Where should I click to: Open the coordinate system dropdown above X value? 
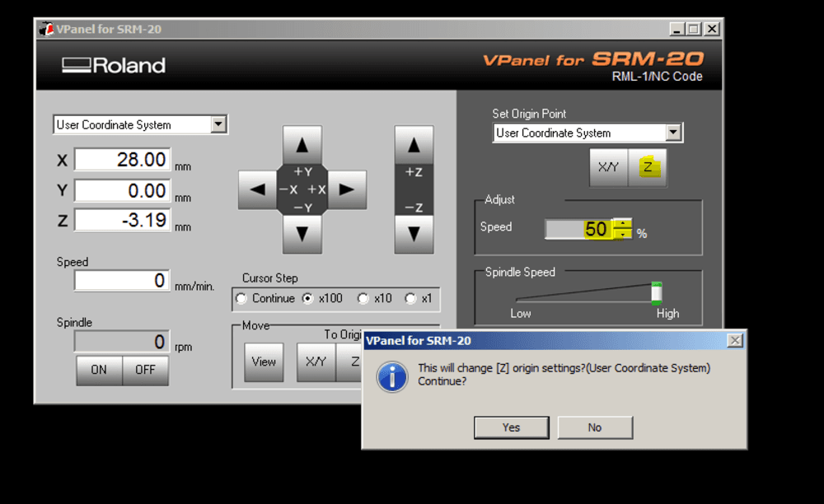pos(218,124)
